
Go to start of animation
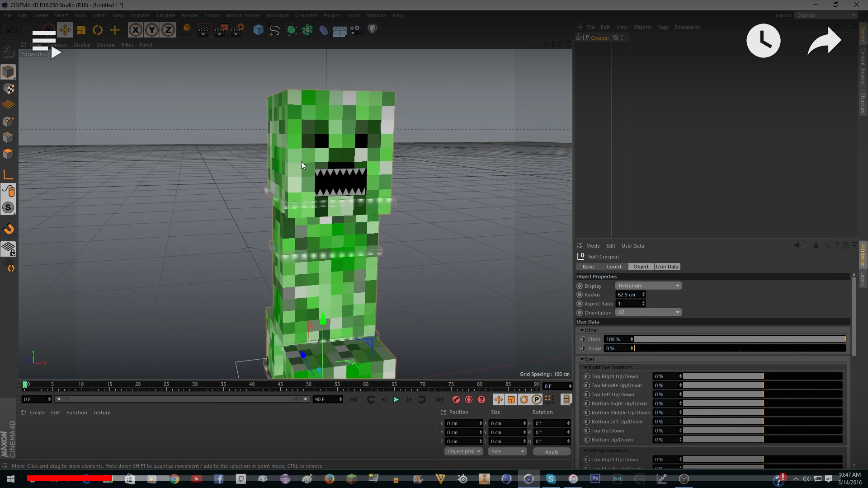pos(354,399)
